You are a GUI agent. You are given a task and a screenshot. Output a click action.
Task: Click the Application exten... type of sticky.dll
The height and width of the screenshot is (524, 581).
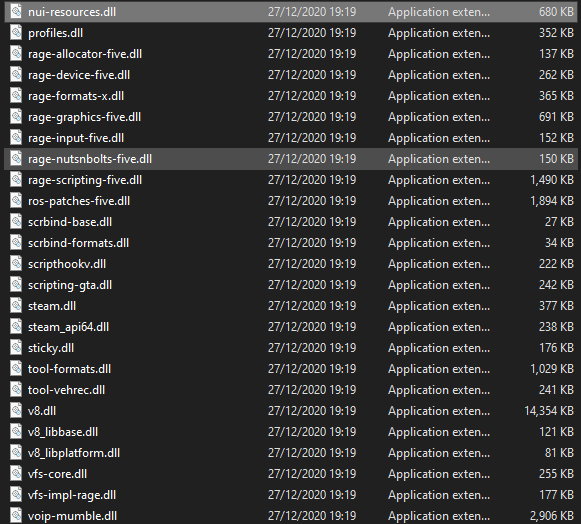pyautogui.click(x=439, y=348)
